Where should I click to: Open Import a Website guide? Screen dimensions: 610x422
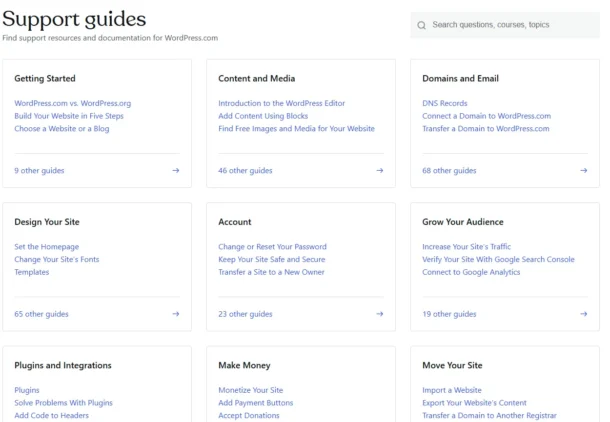tap(452, 390)
